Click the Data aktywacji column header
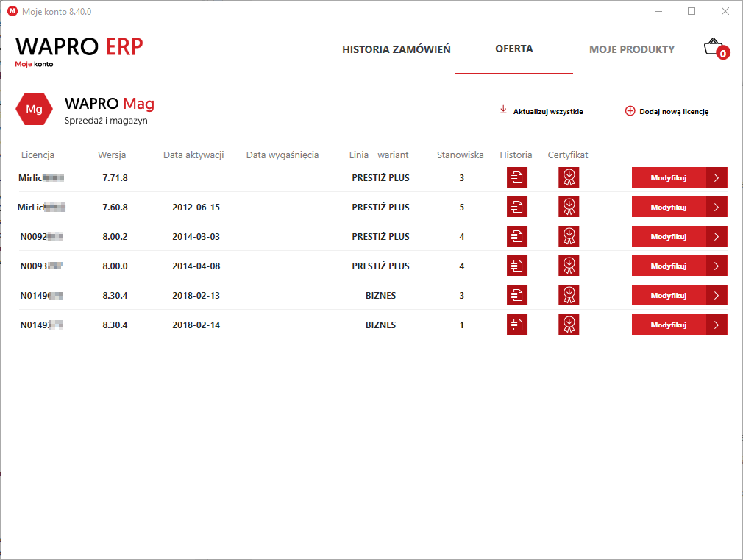Screen dimensions: 743x560 coord(193,155)
